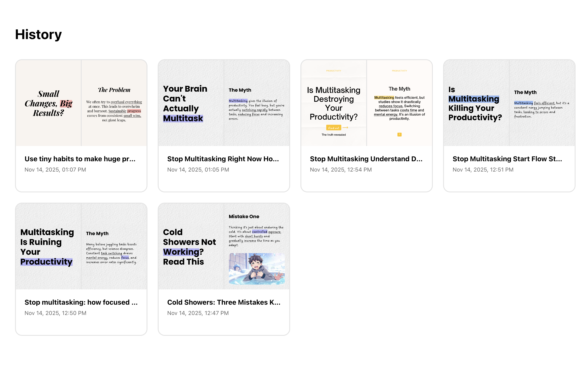
Task: Click yellow 'Find out' button in slide preview
Action: [333, 128]
